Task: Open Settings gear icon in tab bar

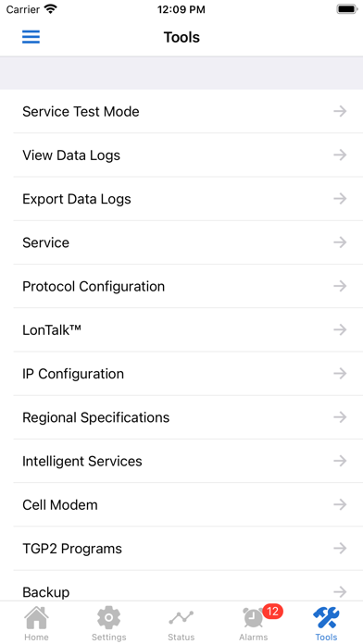Action: click(108, 617)
